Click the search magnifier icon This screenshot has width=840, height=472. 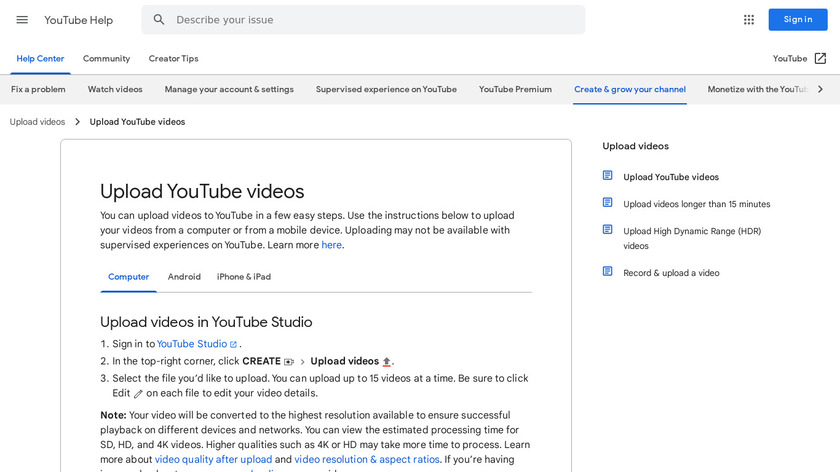(159, 20)
